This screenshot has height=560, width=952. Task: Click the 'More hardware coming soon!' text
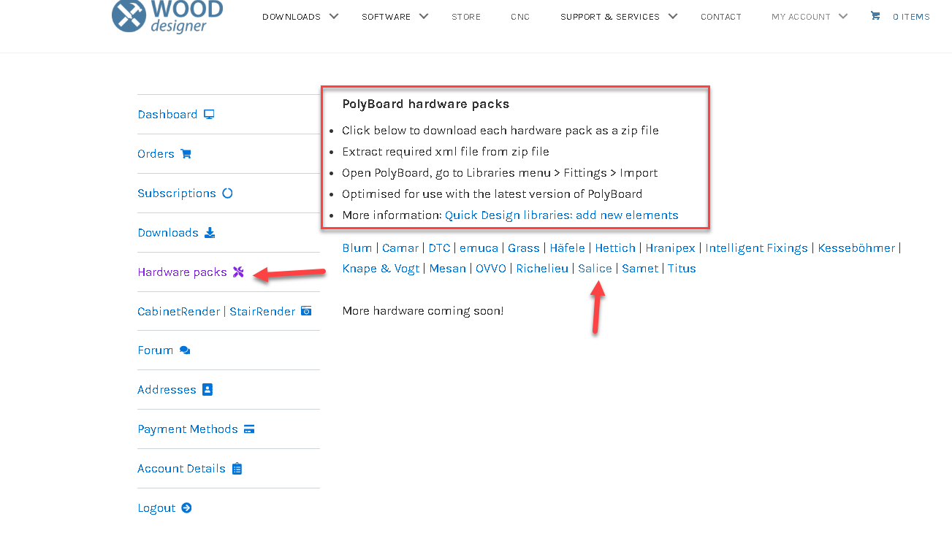tap(423, 311)
